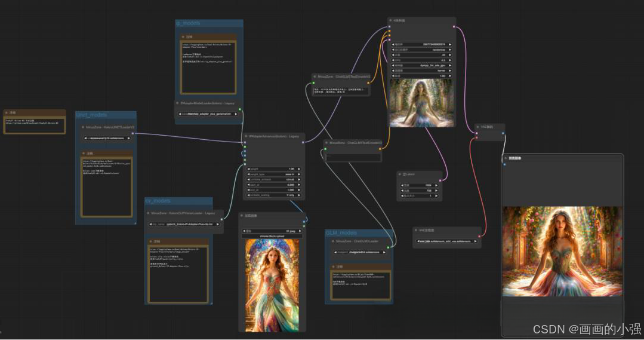The width and height of the screenshot is (644, 340).
Task: Collapse the IPAdapterModelLoader(kolors) node via its title dot
Action: coord(177,103)
